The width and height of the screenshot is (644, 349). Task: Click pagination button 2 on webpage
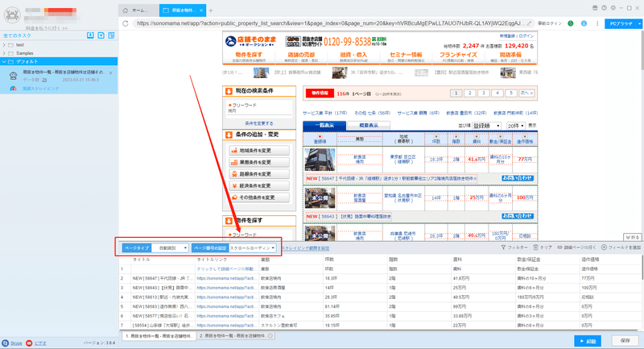[469, 93]
